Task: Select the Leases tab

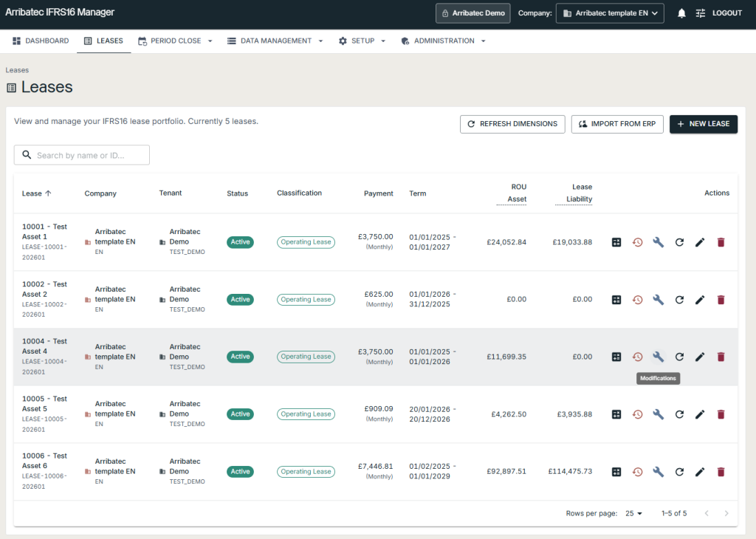Action: (x=103, y=41)
